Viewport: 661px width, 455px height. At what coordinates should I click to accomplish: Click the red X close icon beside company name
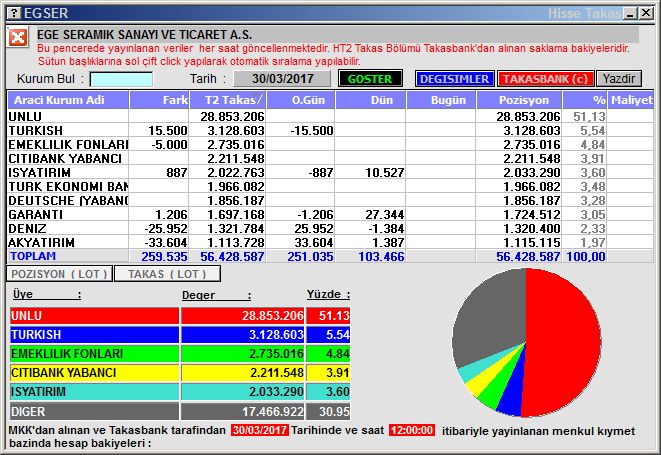pyautogui.click(x=18, y=38)
